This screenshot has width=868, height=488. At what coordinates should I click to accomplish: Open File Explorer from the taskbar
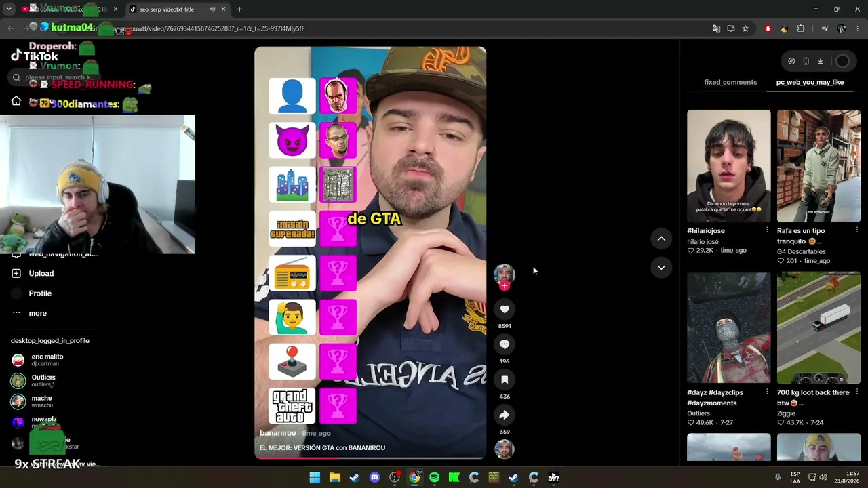pos(334,478)
